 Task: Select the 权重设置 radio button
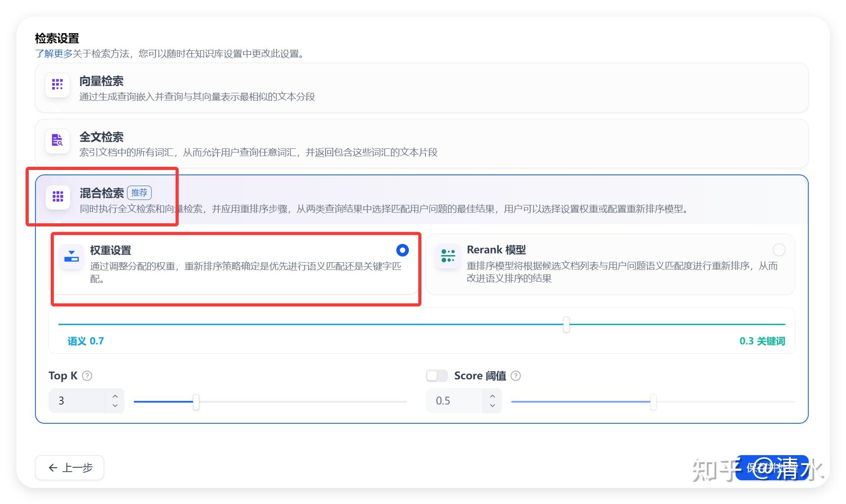click(x=402, y=250)
